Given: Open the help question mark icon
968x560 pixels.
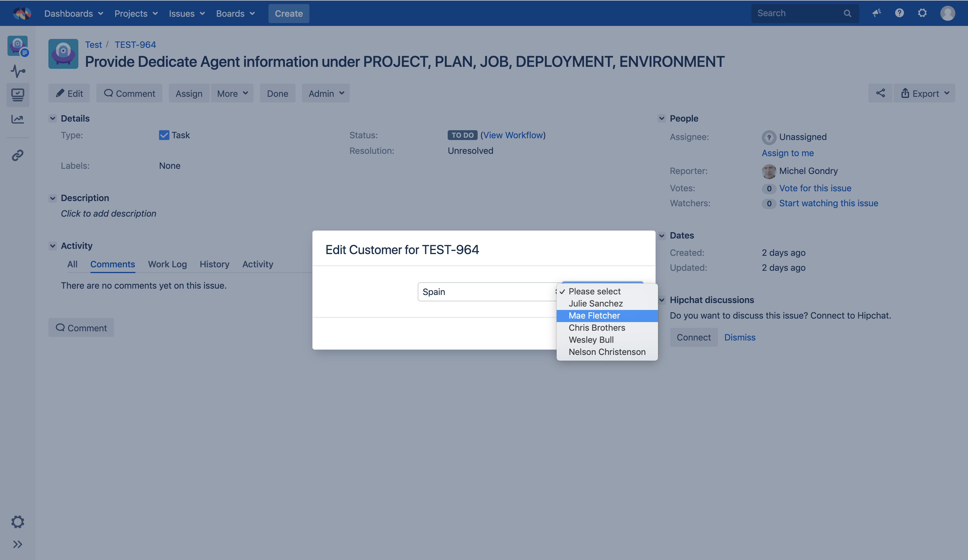Looking at the screenshot, I should [899, 13].
